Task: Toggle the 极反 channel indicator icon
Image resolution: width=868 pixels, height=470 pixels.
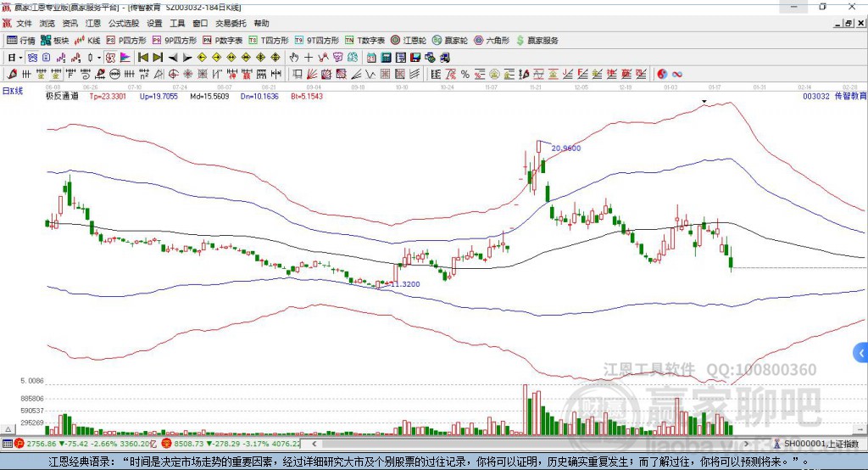Action: coord(111,58)
